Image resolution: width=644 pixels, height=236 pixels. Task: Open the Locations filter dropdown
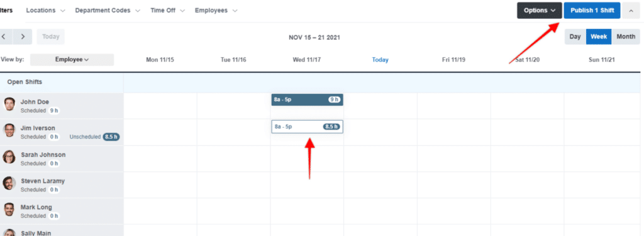(x=45, y=11)
